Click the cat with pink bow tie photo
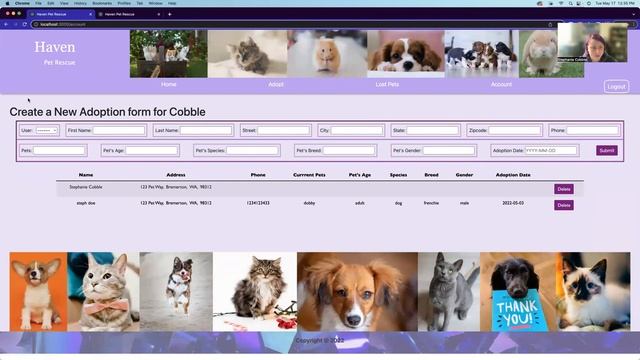Image resolution: width=640 pixels, height=360 pixels. click(103, 291)
